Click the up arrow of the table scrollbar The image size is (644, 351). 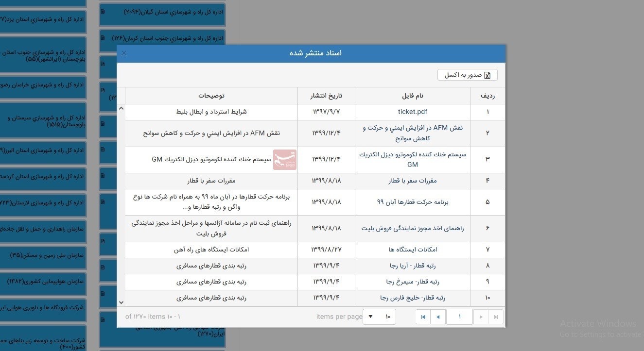pyautogui.click(x=121, y=108)
